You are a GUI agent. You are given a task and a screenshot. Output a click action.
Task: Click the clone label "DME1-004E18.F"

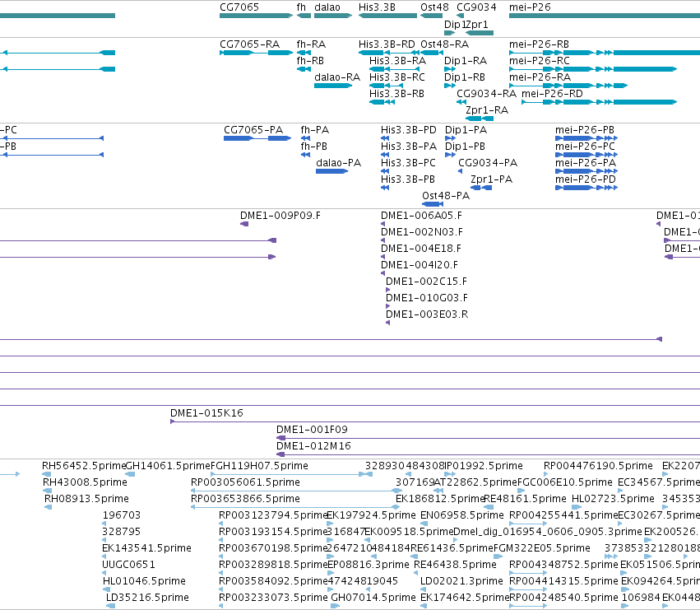421,249
